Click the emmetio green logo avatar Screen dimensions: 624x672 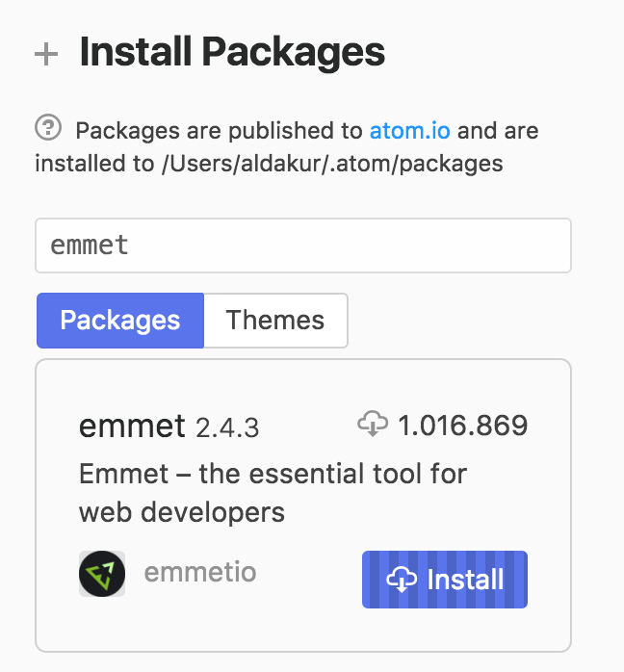click(102, 574)
